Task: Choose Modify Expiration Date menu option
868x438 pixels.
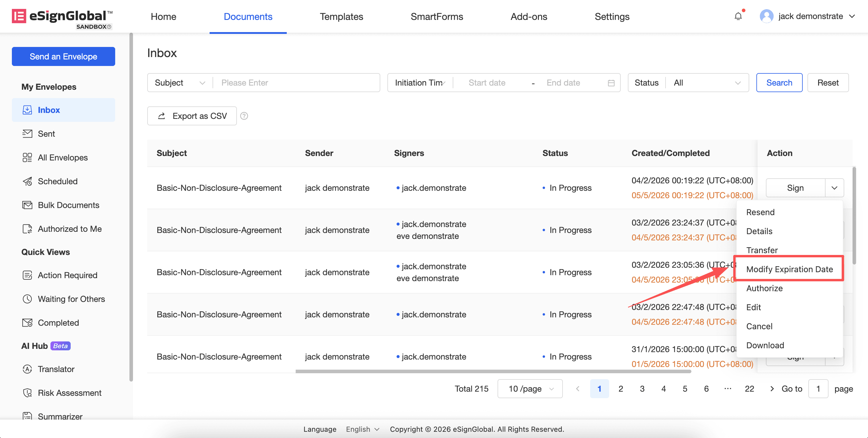Action: pos(789,269)
